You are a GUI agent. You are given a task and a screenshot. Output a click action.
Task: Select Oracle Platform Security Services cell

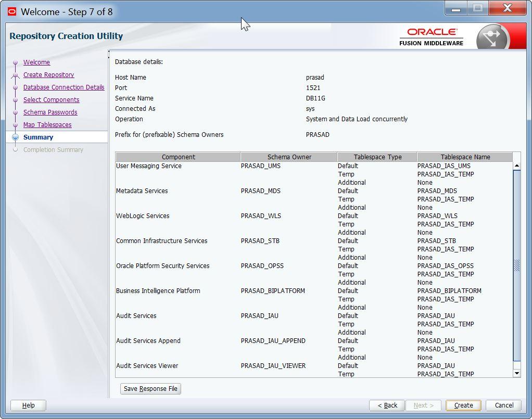162,266
